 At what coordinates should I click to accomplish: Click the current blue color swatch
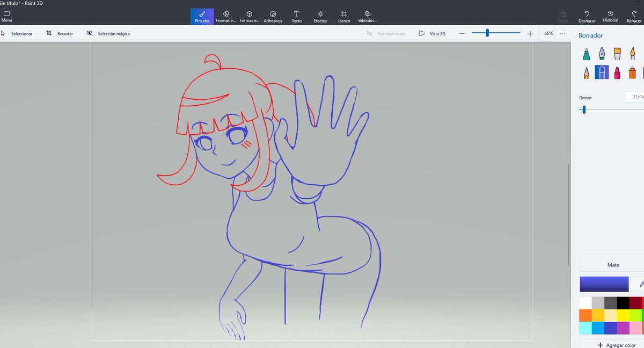pyautogui.click(x=604, y=284)
